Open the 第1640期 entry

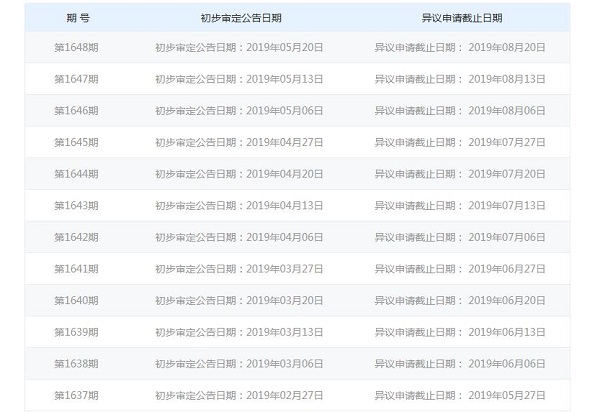[x=76, y=300]
